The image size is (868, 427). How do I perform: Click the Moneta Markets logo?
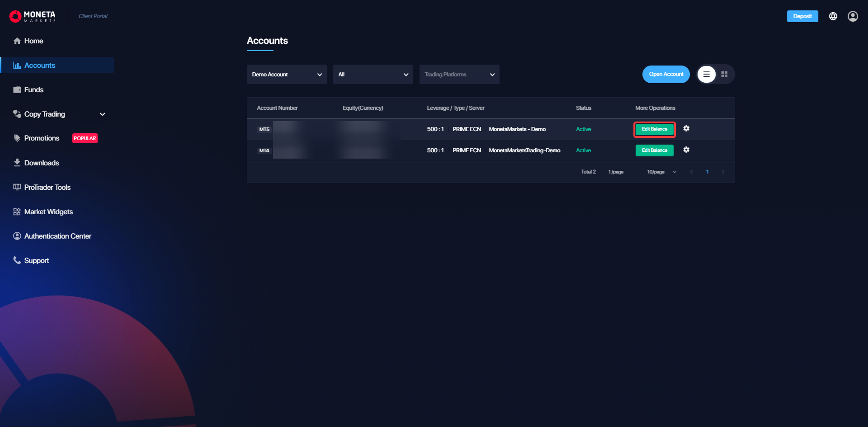pos(33,16)
